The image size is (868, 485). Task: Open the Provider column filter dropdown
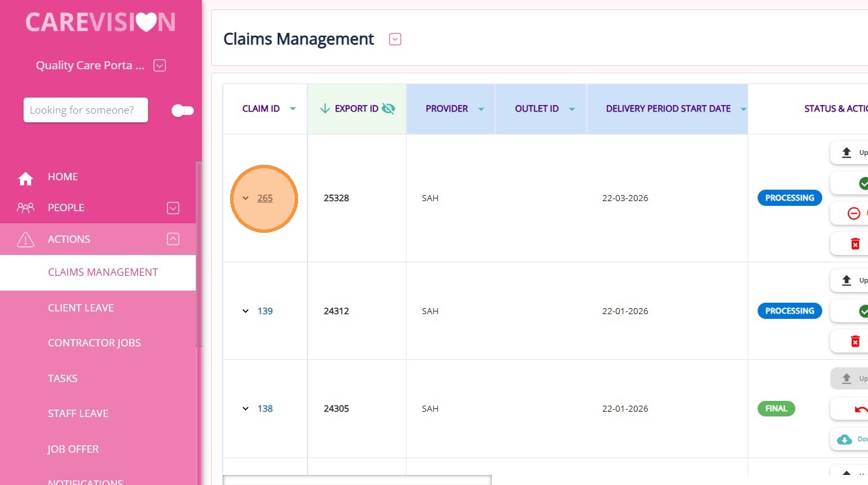481,109
